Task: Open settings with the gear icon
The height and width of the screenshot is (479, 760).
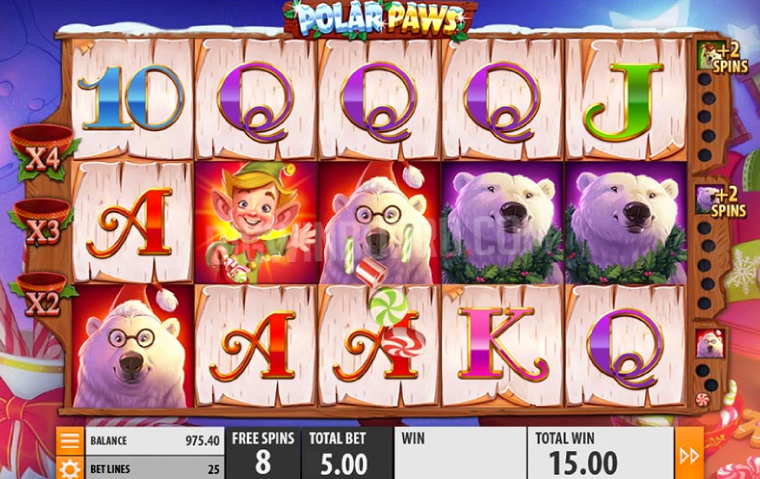Action: pyautogui.click(x=70, y=468)
